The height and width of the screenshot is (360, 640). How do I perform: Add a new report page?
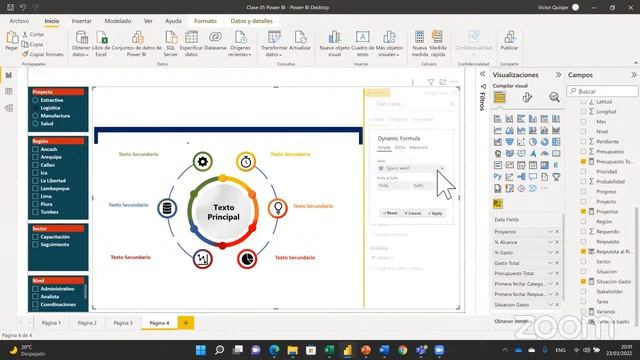click(x=186, y=323)
